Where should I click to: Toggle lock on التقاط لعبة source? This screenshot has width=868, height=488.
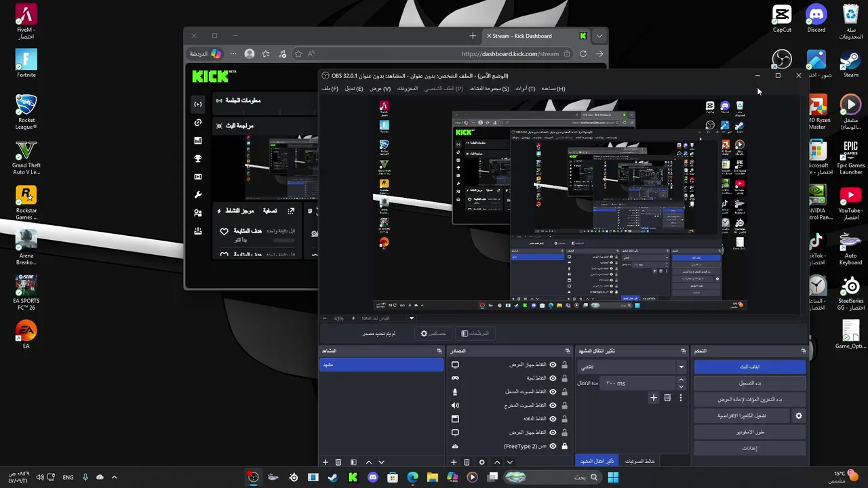pyautogui.click(x=564, y=378)
